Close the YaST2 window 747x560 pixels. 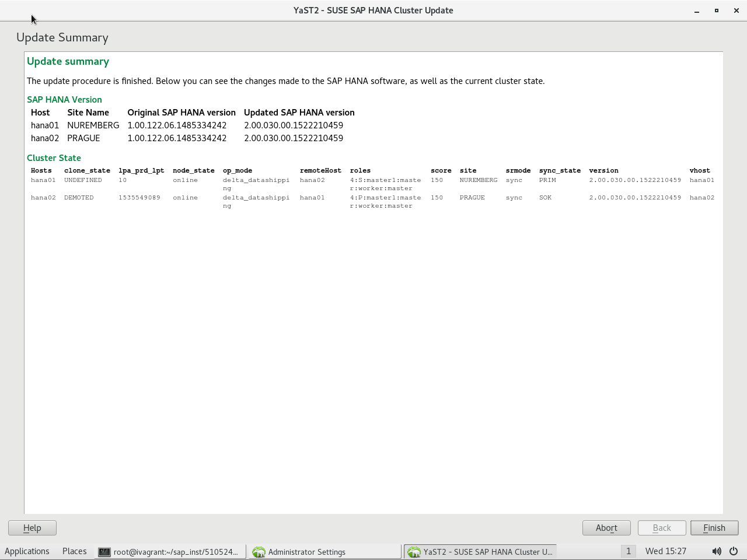click(x=736, y=10)
